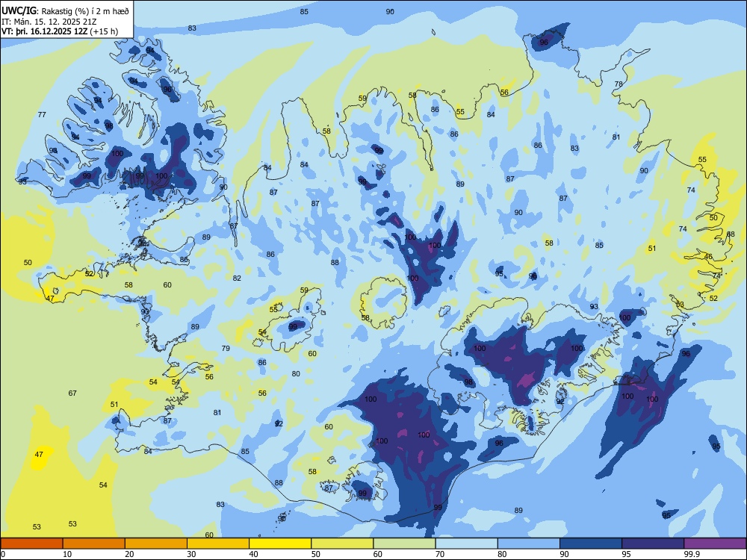Viewport: 747px width, 560px height.
Task: Click the legend tick label '70'
Action: (440, 554)
